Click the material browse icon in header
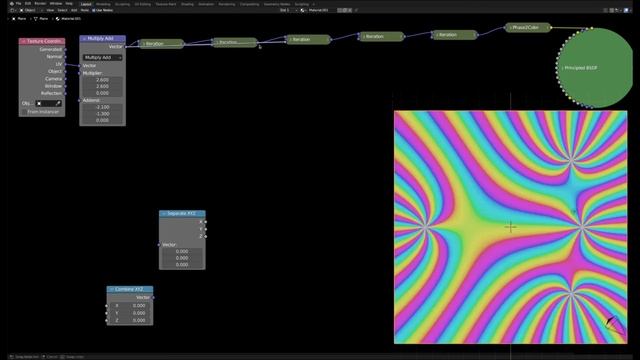 (303, 10)
